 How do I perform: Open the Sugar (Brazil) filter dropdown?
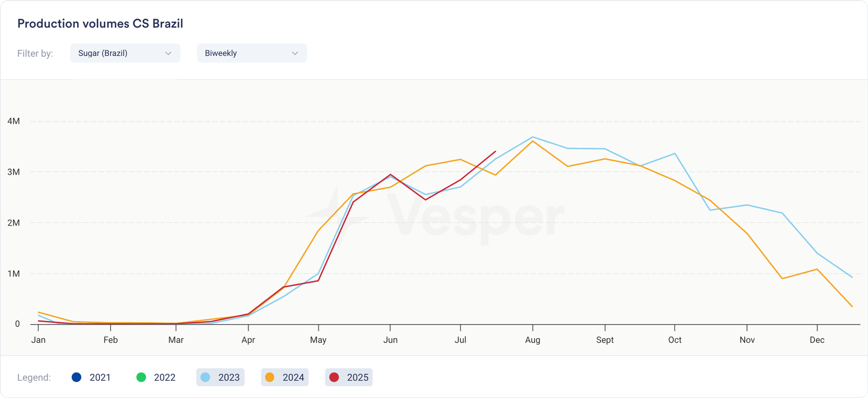[x=125, y=53]
